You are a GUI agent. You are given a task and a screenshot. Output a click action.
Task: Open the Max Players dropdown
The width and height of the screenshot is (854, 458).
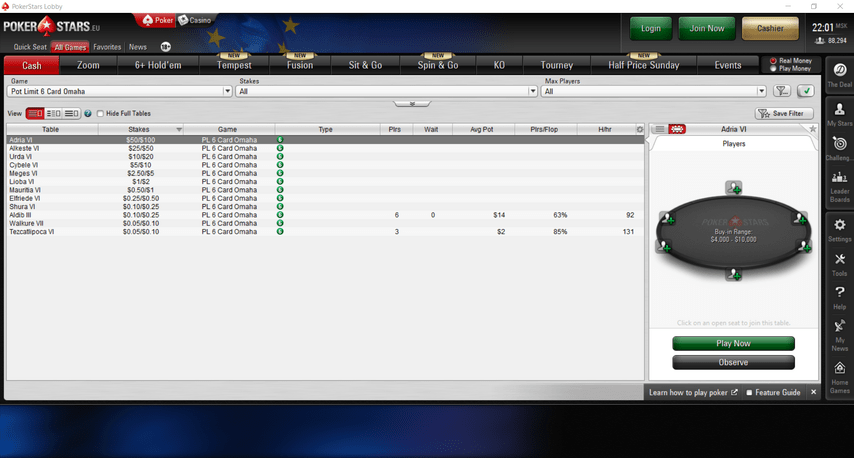pos(653,91)
